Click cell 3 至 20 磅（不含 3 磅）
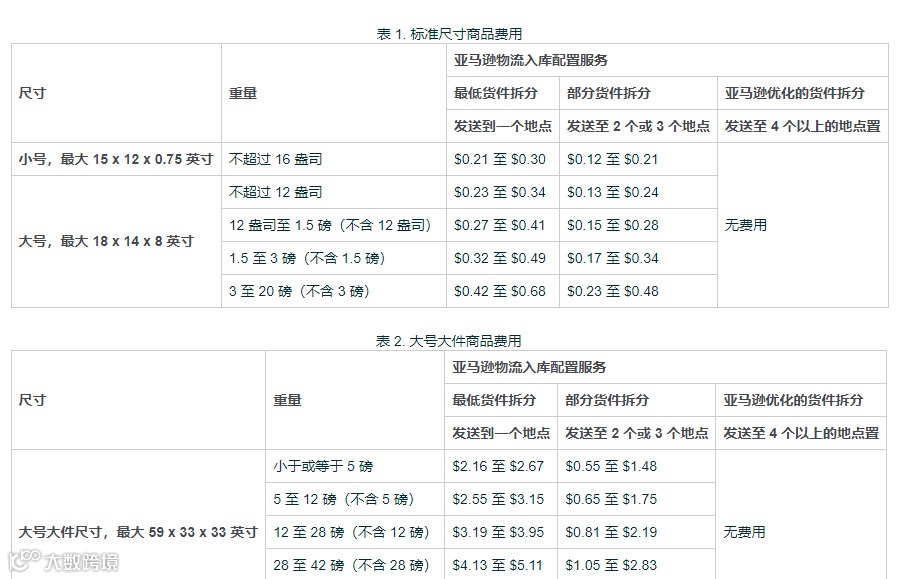Image resolution: width=909 pixels, height=579 pixels. click(x=333, y=292)
